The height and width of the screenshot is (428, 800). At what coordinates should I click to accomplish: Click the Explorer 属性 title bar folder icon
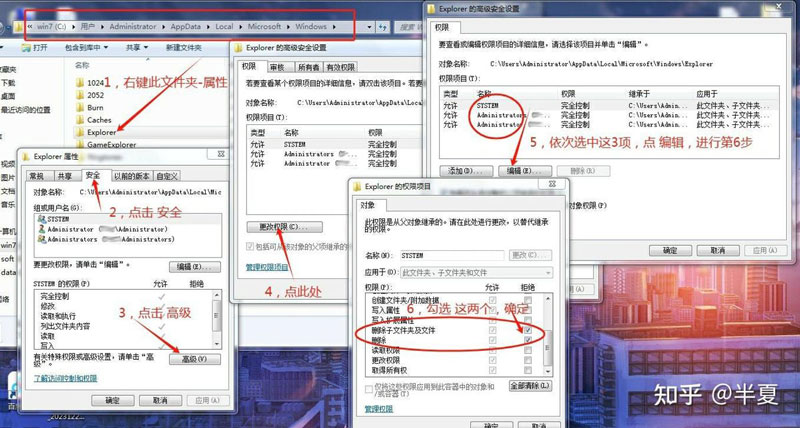[x=27, y=156]
